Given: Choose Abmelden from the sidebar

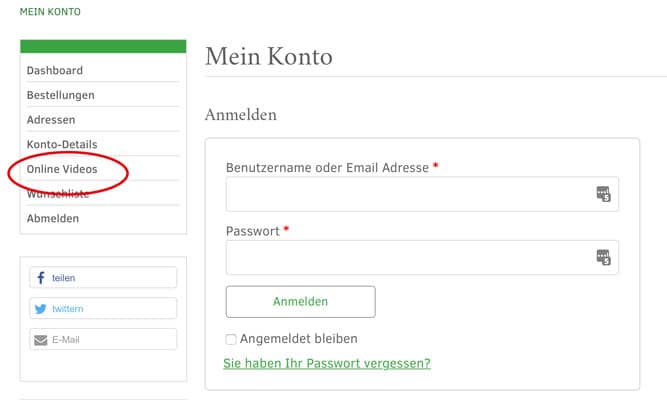Looking at the screenshot, I should 53,219.
